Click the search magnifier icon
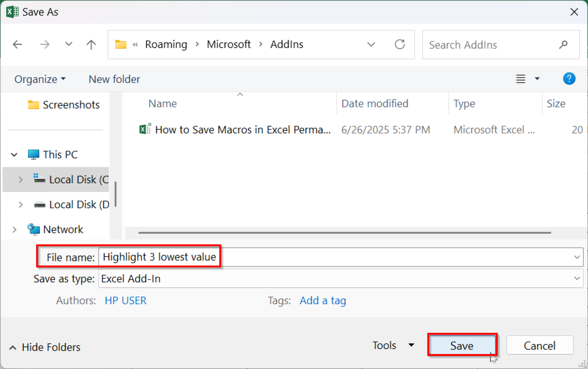This screenshot has height=369, width=588. 563,45
